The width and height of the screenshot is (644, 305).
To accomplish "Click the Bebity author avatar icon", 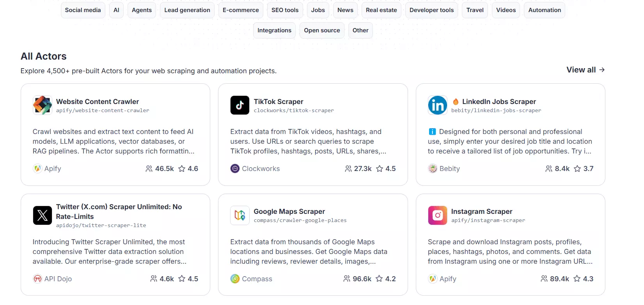I will tap(433, 169).
